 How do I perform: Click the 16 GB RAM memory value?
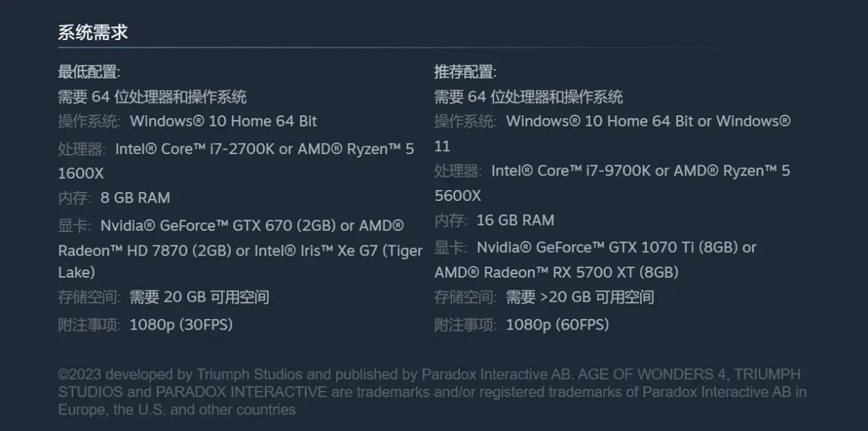[516, 220]
